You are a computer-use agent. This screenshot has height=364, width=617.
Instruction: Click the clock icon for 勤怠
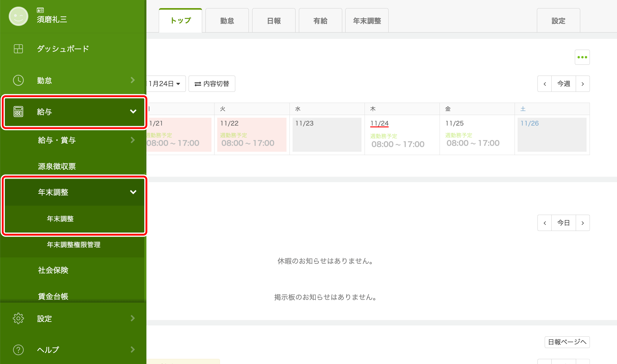point(18,80)
